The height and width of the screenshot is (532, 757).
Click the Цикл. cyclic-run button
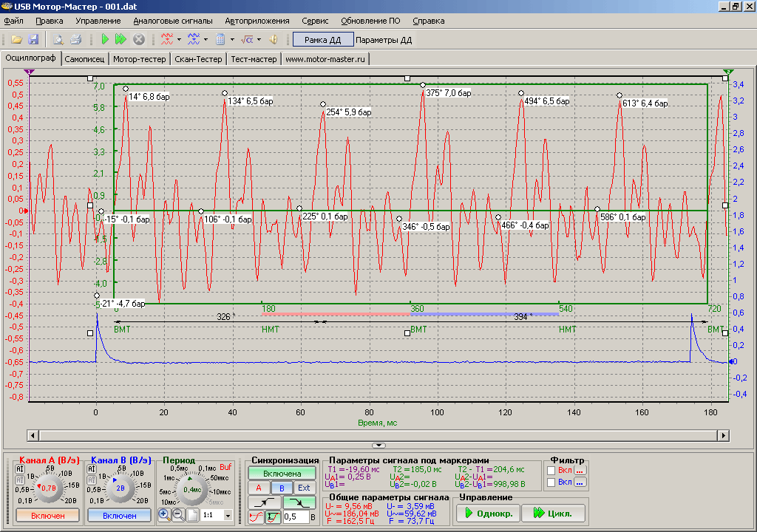coord(553,514)
